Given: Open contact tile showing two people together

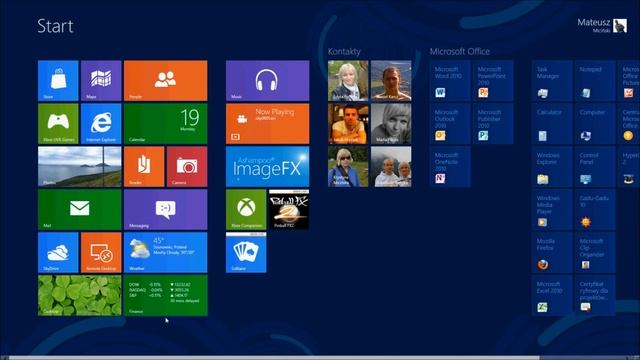Looking at the screenshot, I should (x=391, y=167).
